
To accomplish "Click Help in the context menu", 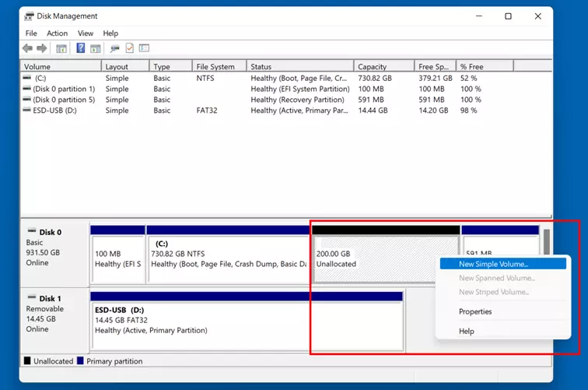I will (x=467, y=331).
